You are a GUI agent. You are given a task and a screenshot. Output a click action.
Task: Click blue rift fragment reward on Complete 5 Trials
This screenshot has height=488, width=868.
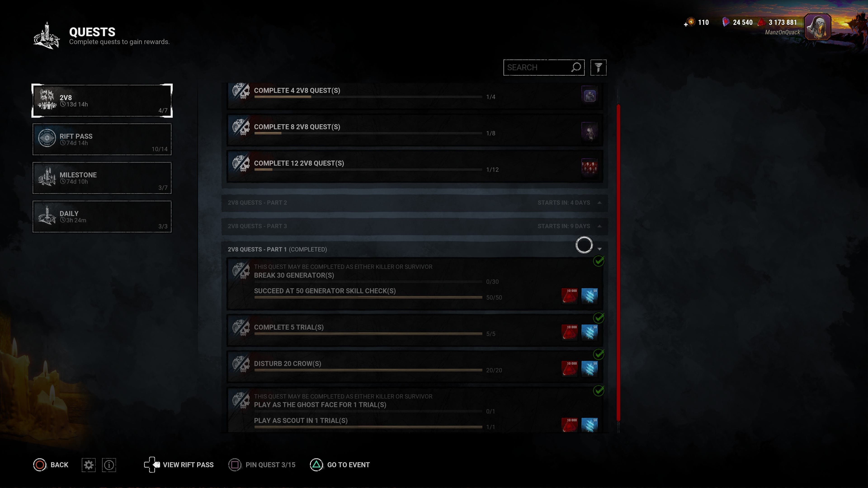(x=589, y=332)
